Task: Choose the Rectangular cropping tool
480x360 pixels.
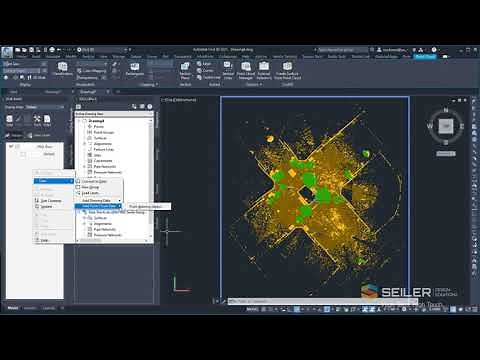Action: coord(135,69)
